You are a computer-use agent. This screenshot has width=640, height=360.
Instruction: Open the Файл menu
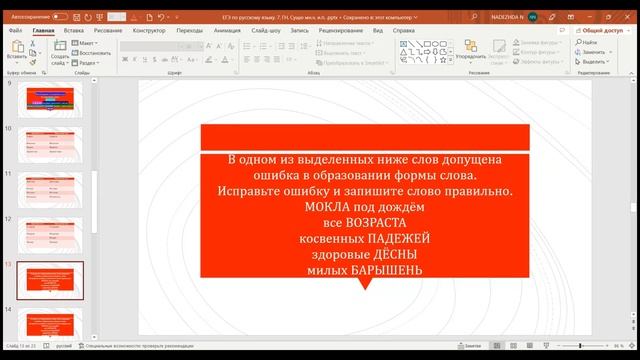coord(16,31)
